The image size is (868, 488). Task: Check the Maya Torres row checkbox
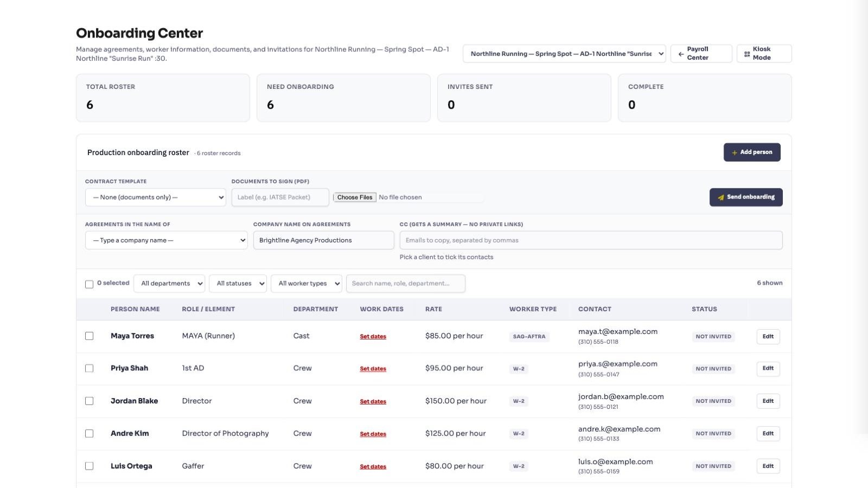click(x=90, y=336)
